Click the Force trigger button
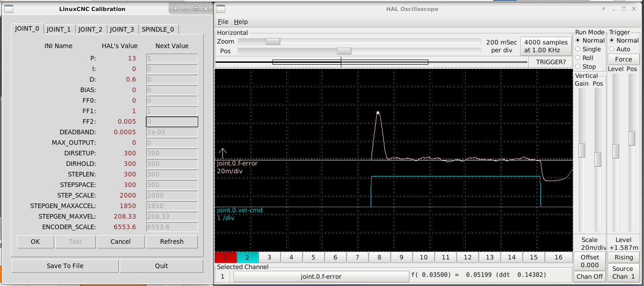 pyautogui.click(x=623, y=59)
